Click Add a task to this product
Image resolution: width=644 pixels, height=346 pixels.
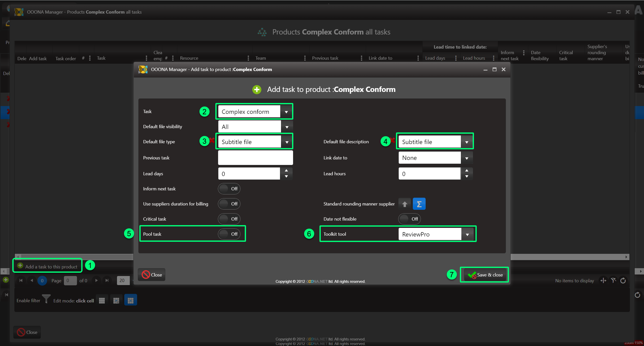coord(48,266)
